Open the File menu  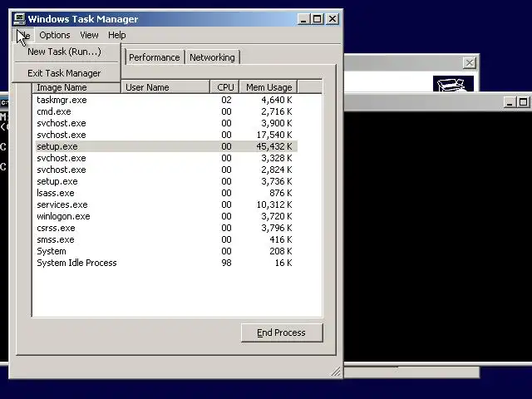coord(23,35)
